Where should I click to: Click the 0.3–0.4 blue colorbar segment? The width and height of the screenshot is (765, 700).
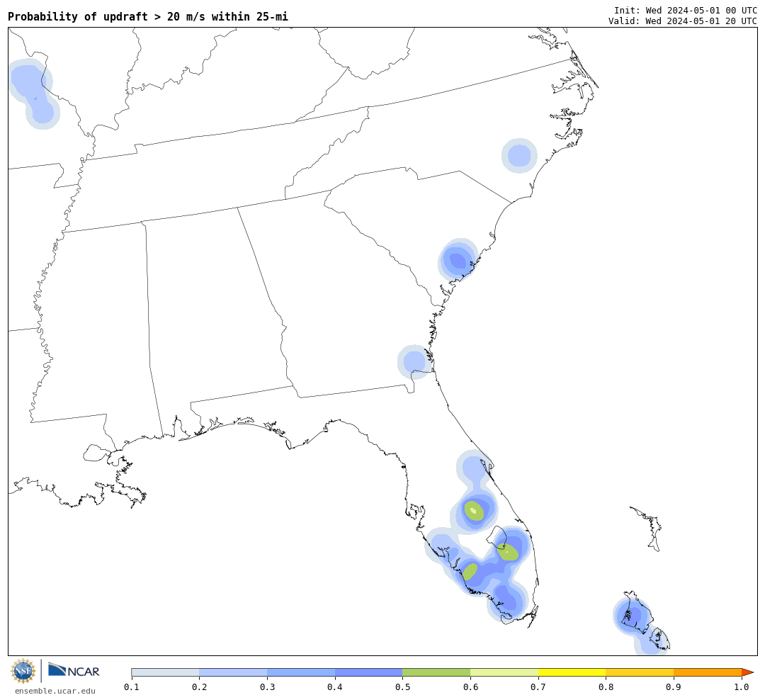coord(301,672)
